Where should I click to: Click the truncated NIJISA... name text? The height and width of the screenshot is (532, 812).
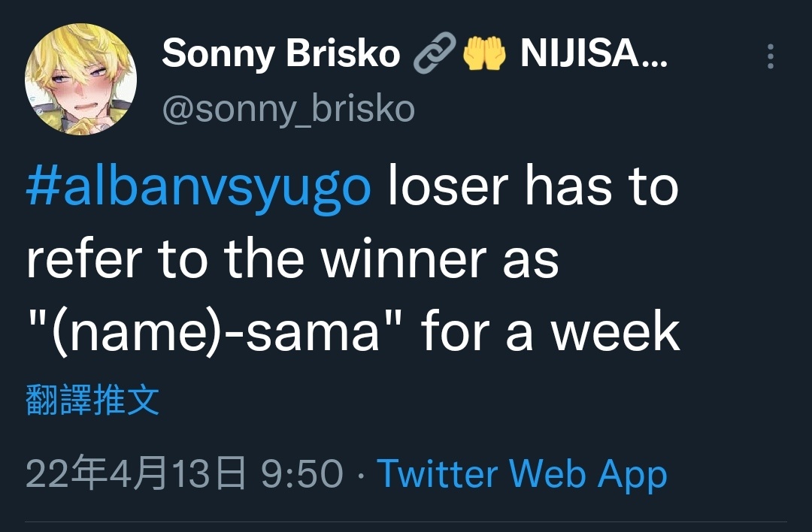594,53
